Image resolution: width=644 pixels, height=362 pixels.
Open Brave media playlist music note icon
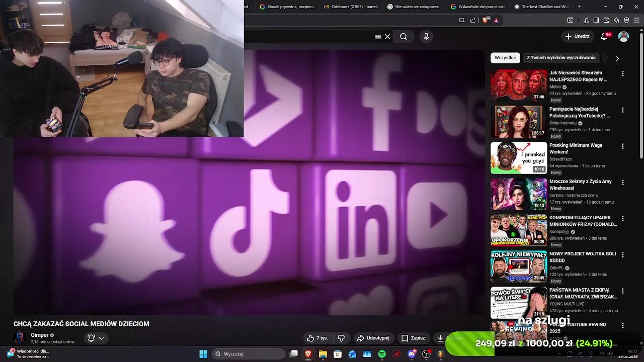click(587, 20)
